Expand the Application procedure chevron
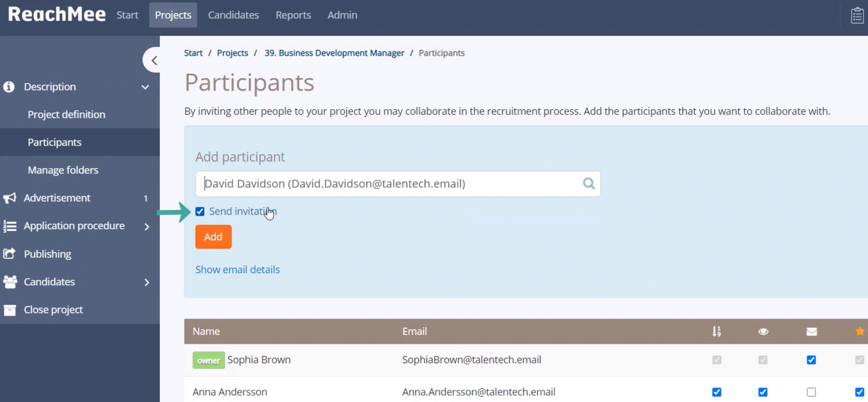Viewport: 868px width, 402px height. click(147, 226)
